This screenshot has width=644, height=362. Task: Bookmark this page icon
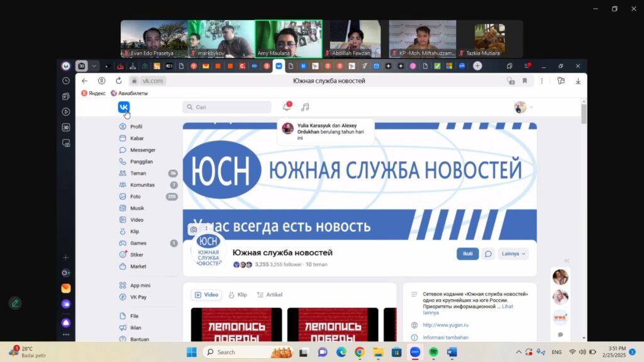tap(525, 81)
